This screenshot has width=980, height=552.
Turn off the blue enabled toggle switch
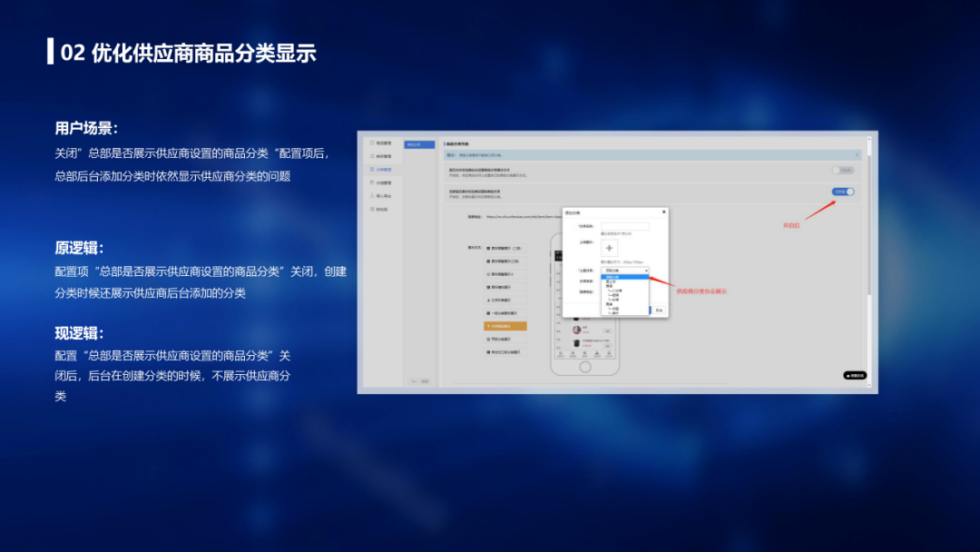(842, 192)
